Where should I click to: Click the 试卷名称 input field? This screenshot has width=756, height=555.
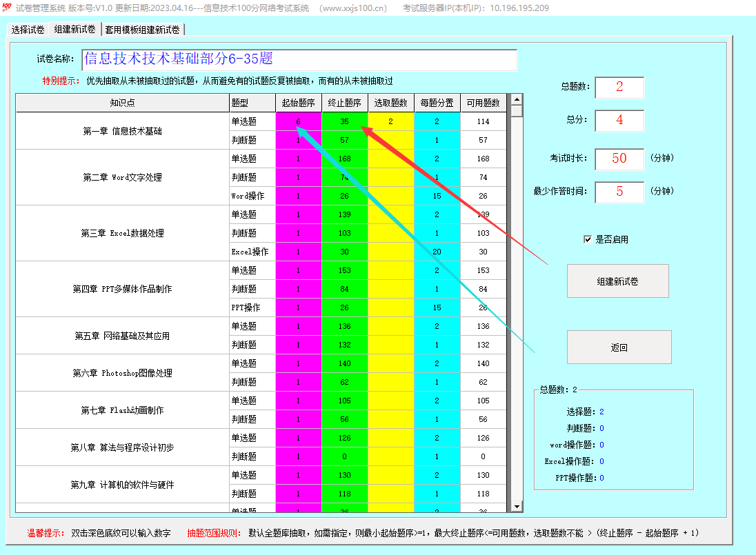click(x=299, y=59)
